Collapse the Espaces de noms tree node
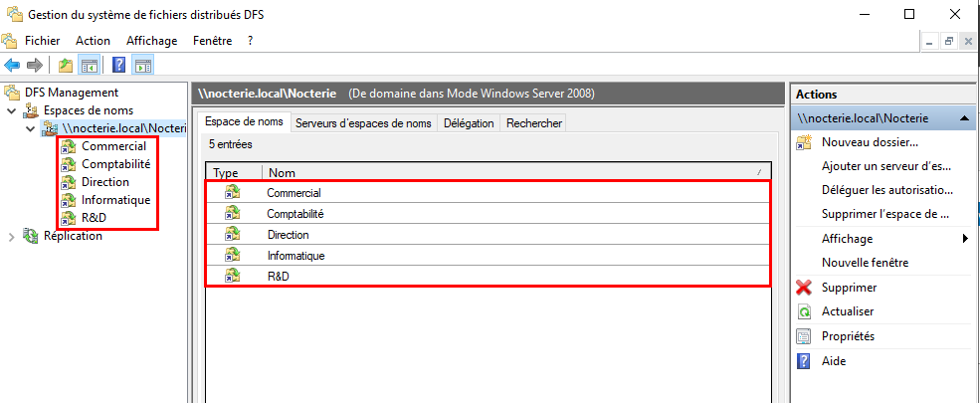The width and height of the screenshot is (980, 403). pos(12,110)
